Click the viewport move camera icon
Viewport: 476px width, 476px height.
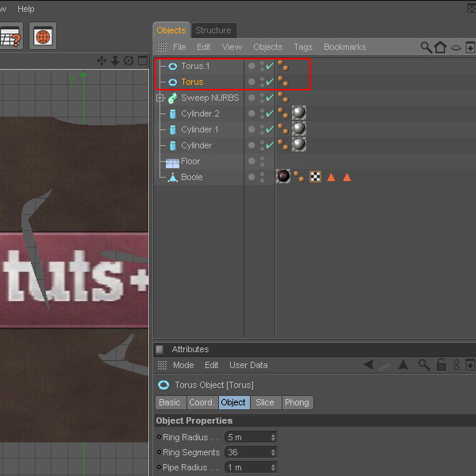pos(102,61)
